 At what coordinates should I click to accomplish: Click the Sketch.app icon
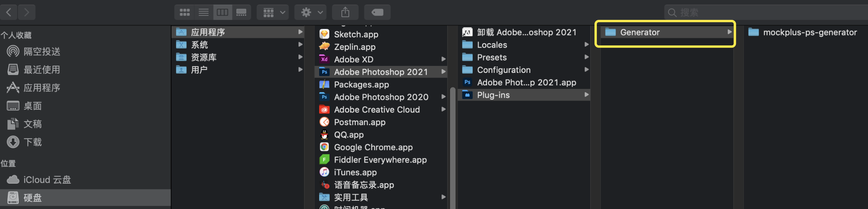pos(324,34)
